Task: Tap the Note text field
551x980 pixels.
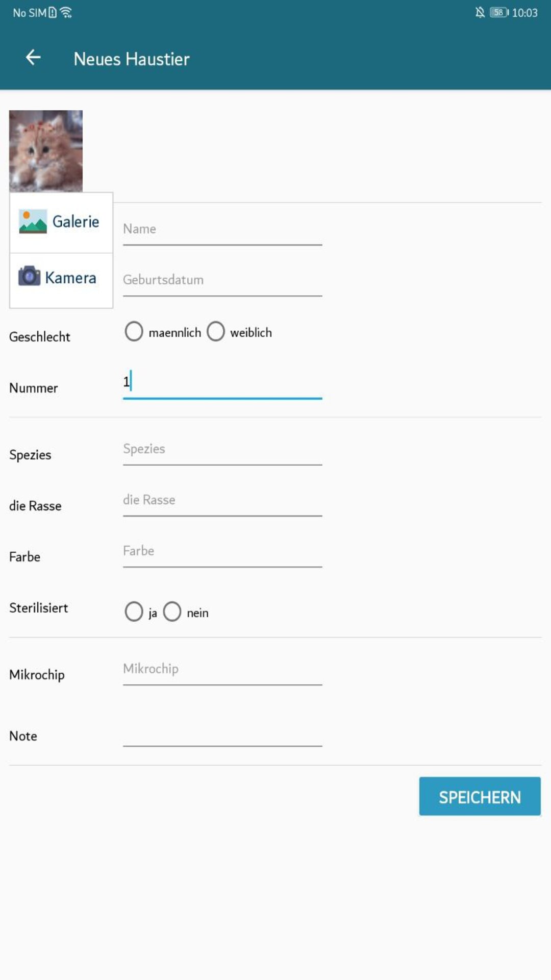Action: tap(222, 732)
